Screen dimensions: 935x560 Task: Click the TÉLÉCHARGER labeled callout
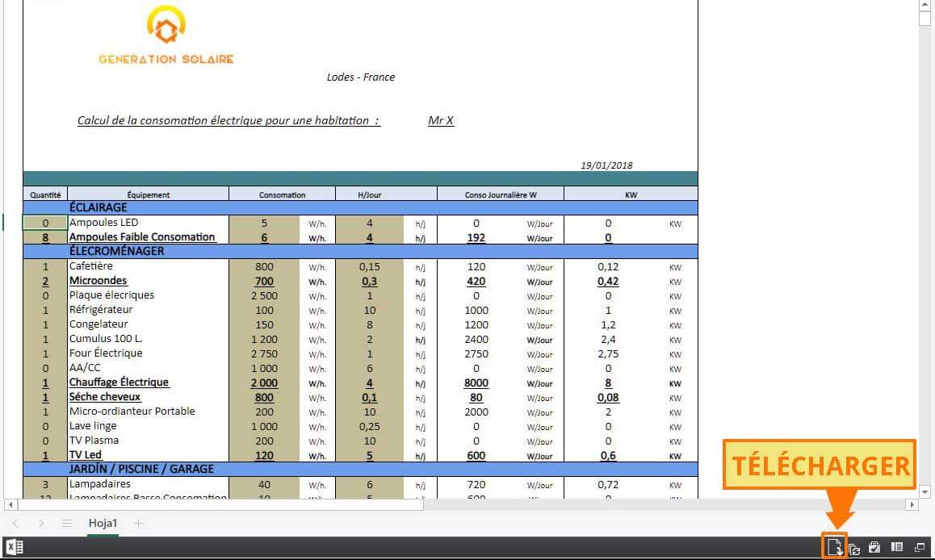(x=819, y=466)
